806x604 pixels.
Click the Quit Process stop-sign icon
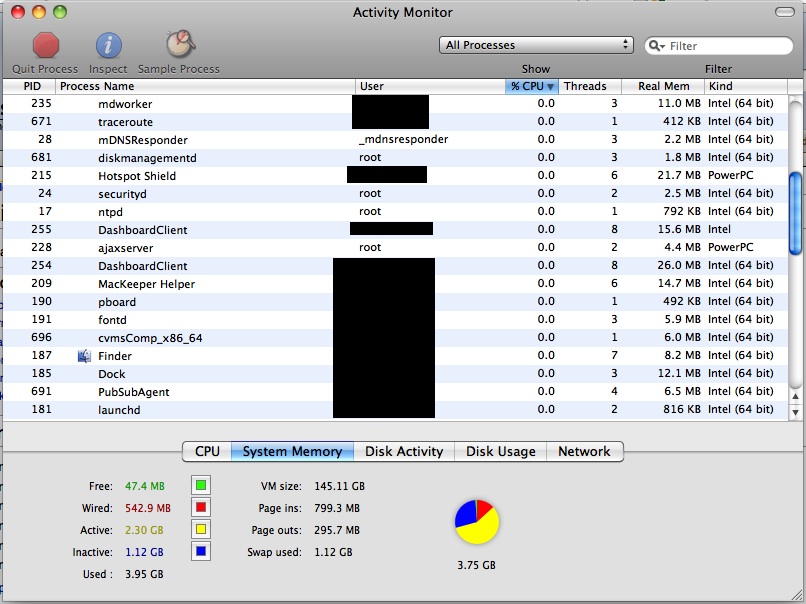[x=46, y=45]
